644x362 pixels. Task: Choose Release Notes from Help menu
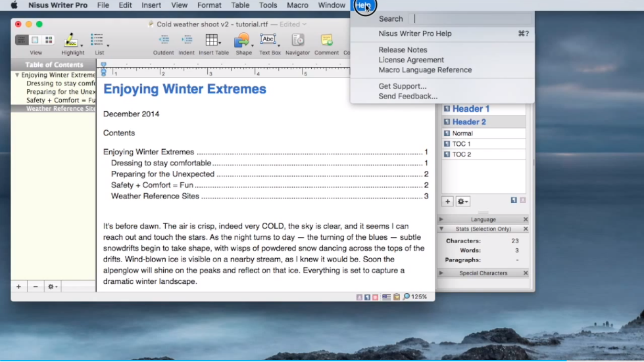coord(403,50)
